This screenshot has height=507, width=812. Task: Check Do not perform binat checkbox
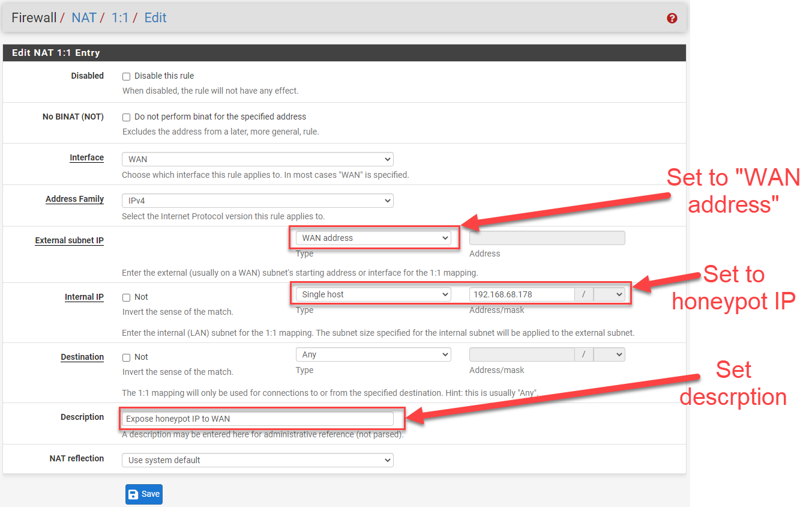click(126, 117)
